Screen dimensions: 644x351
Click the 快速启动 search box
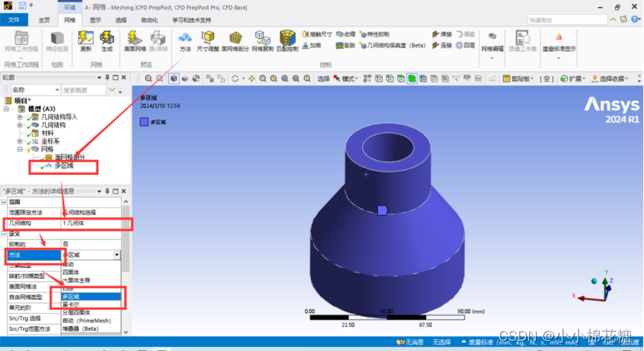(x=567, y=19)
